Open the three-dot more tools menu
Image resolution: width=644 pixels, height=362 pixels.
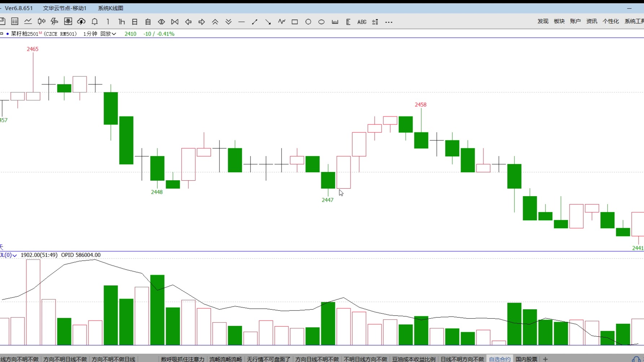(x=388, y=22)
